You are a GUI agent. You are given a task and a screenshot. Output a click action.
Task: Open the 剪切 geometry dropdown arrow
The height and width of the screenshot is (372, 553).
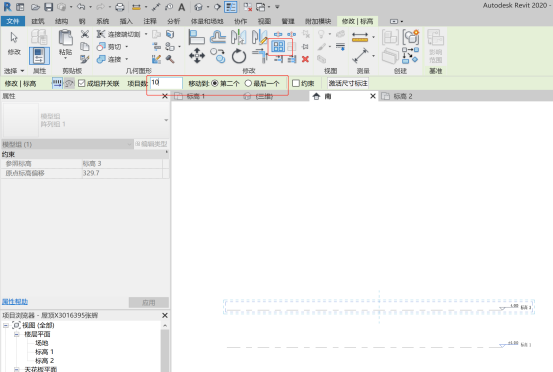tap(126, 47)
